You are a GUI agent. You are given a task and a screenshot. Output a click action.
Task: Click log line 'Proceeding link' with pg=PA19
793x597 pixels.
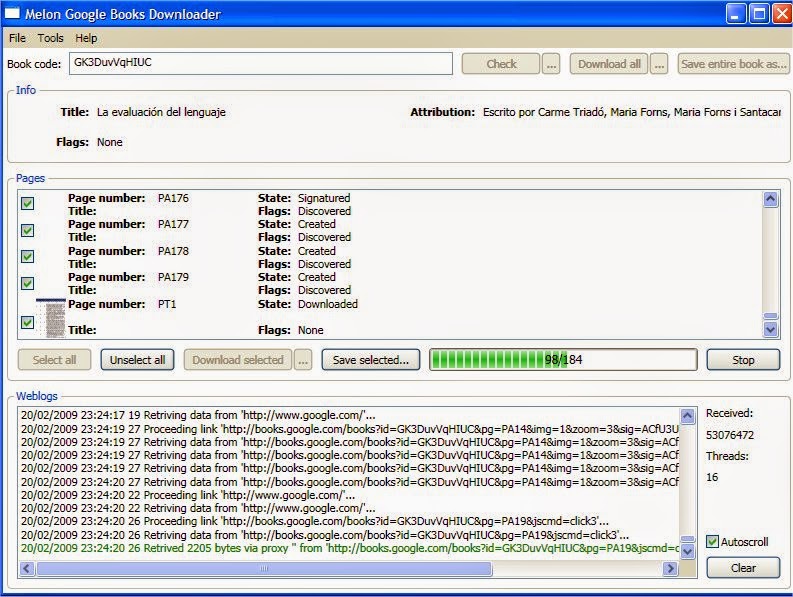coord(315,521)
